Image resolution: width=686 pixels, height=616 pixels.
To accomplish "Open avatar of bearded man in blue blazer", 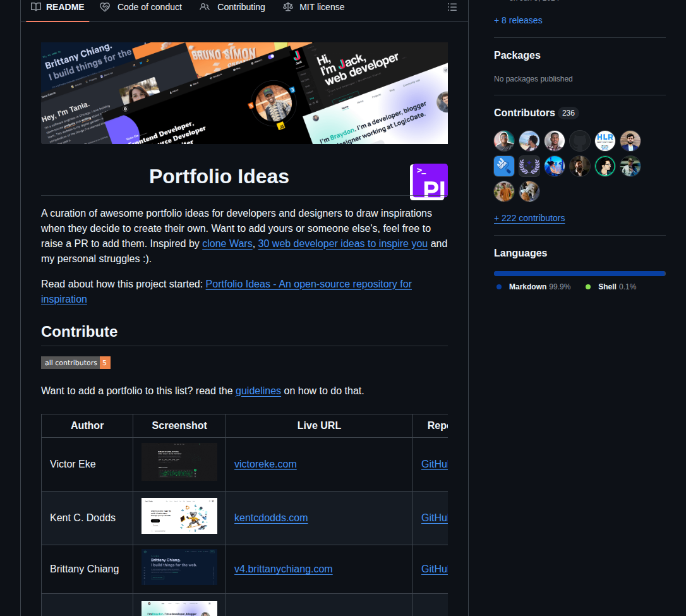I will pyautogui.click(x=630, y=141).
